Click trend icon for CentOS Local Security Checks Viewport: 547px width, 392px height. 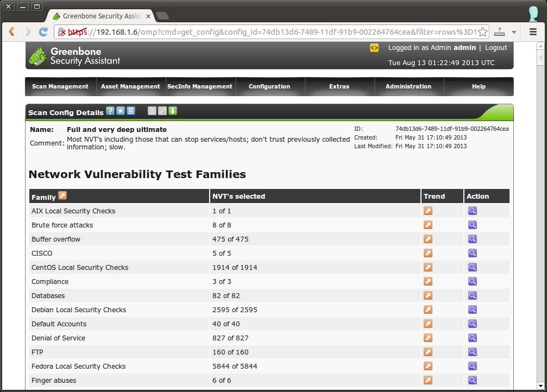click(x=428, y=267)
